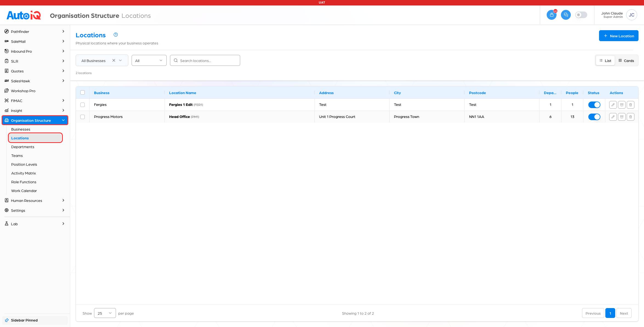Go to page 1 in pagination

(x=610, y=313)
